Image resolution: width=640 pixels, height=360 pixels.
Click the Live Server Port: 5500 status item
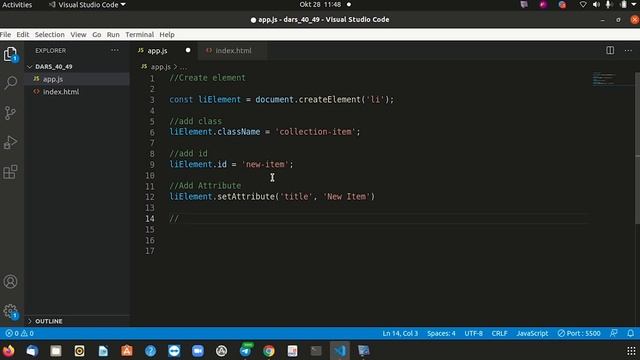[x=579, y=333]
